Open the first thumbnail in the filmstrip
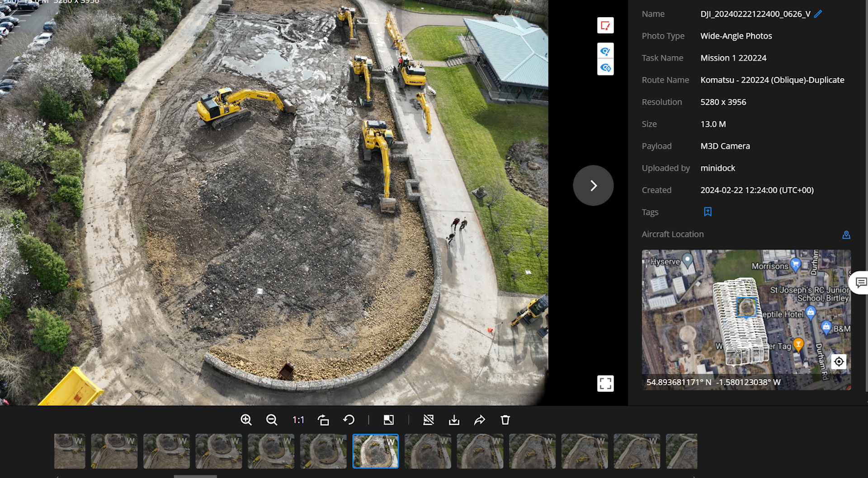This screenshot has height=478, width=868. (x=70, y=451)
